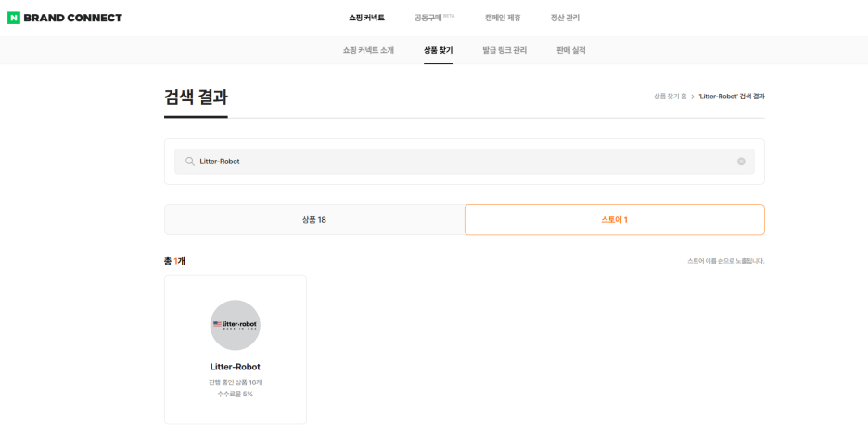Click the Naver N logo icon
The image size is (868, 440).
point(14,18)
